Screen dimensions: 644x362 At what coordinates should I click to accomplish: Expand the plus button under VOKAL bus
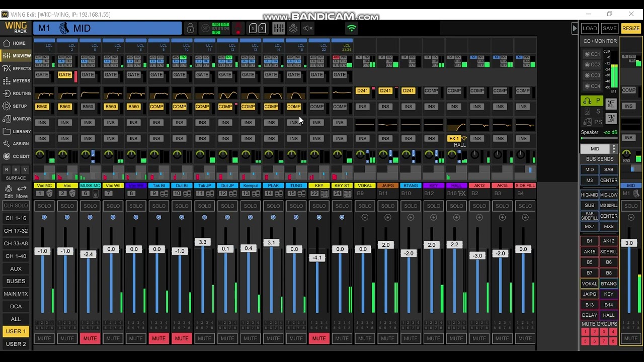(x=365, y=217)
